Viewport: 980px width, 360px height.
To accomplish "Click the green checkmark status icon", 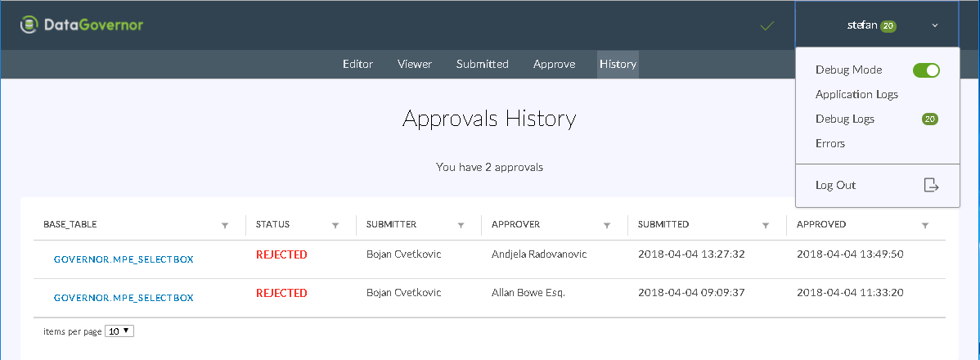I will pyautogui.click(x=766, y=26).
